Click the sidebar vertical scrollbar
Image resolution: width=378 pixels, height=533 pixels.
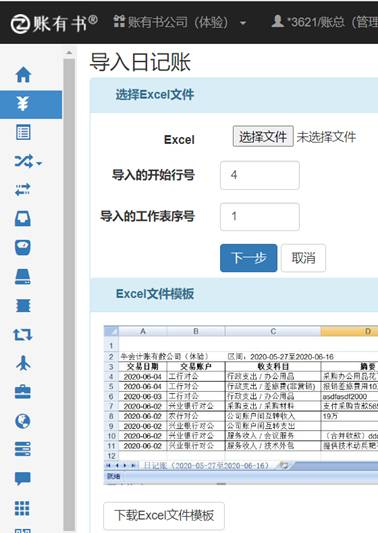pos(69,292)
